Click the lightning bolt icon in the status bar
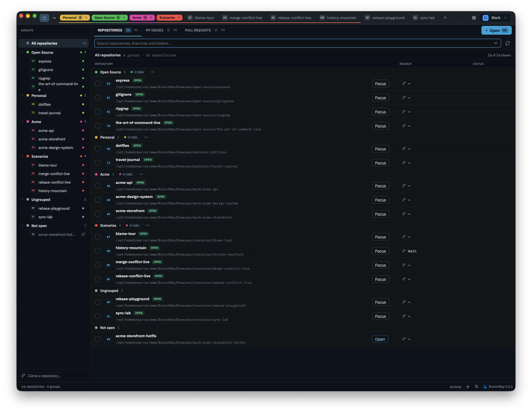532x413 pixels. (x=468, y=387)
